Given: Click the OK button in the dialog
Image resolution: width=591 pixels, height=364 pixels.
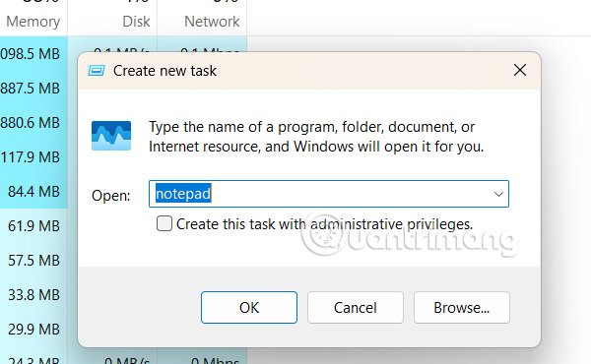Looking at the screenshot, I should [x=249, y=307].
